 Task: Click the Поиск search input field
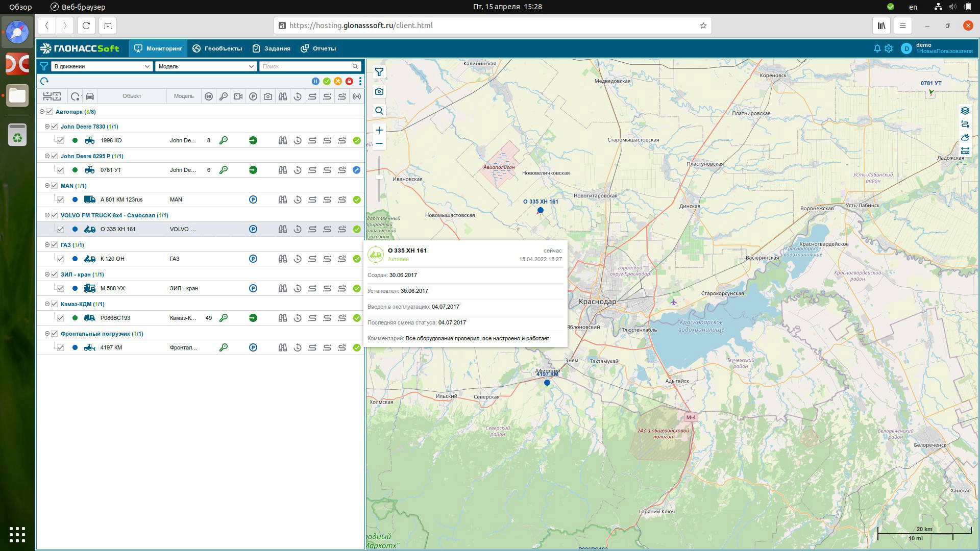306,66
